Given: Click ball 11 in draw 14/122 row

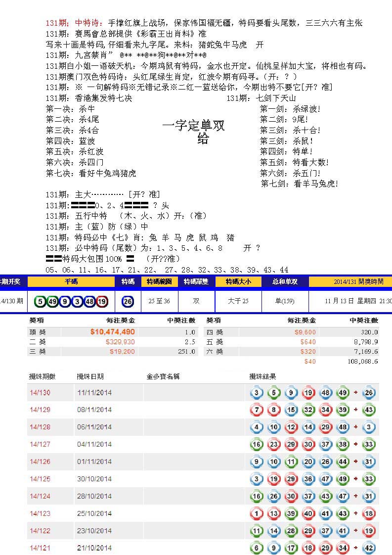Looking at the screenshot, I should point(257,531).
